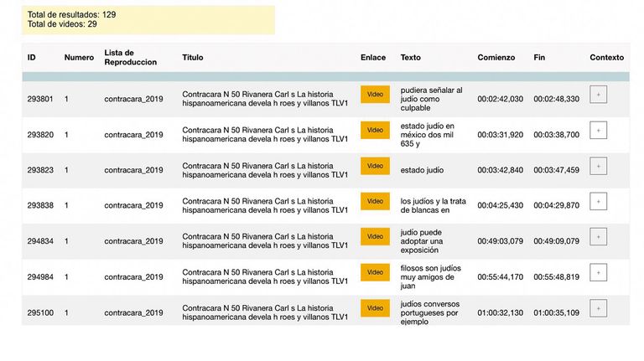Click the Titulo column header
Image resolution: width=644 pixels, height=361 pixels.
point(193,58)
